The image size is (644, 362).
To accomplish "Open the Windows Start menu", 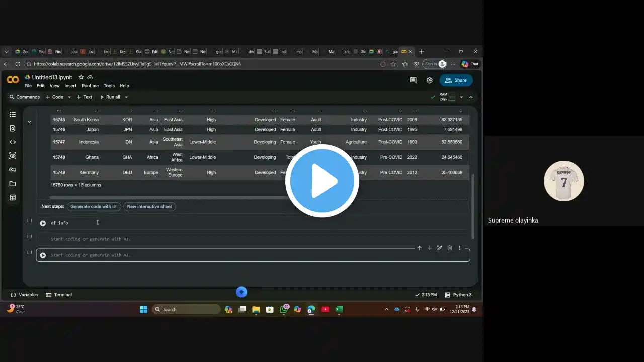I will click(144, 309).
